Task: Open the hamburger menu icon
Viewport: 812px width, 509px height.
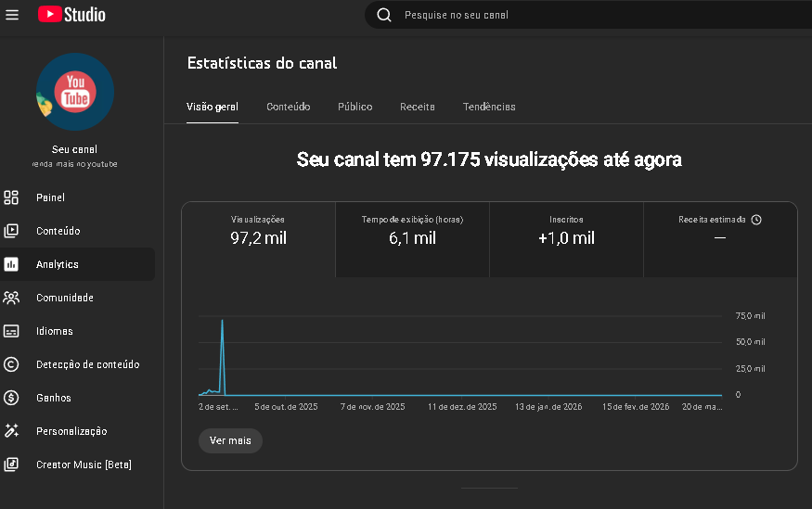Action: click(x=12, y=15)
